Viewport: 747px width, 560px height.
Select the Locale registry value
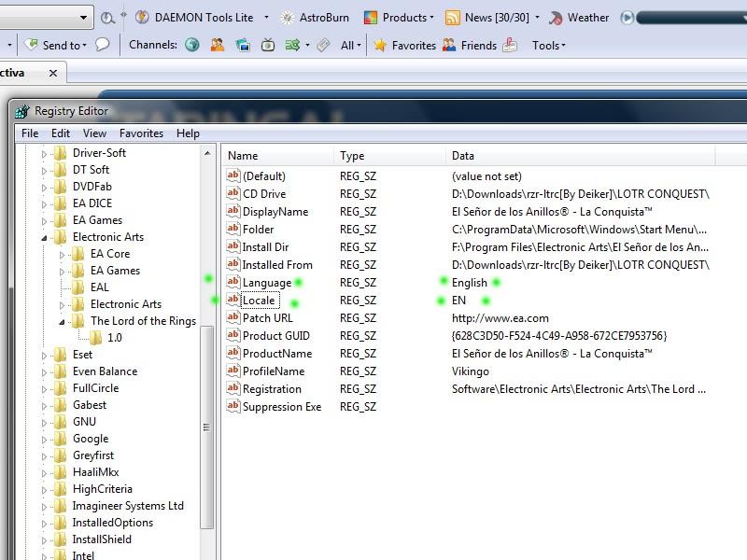259,301
